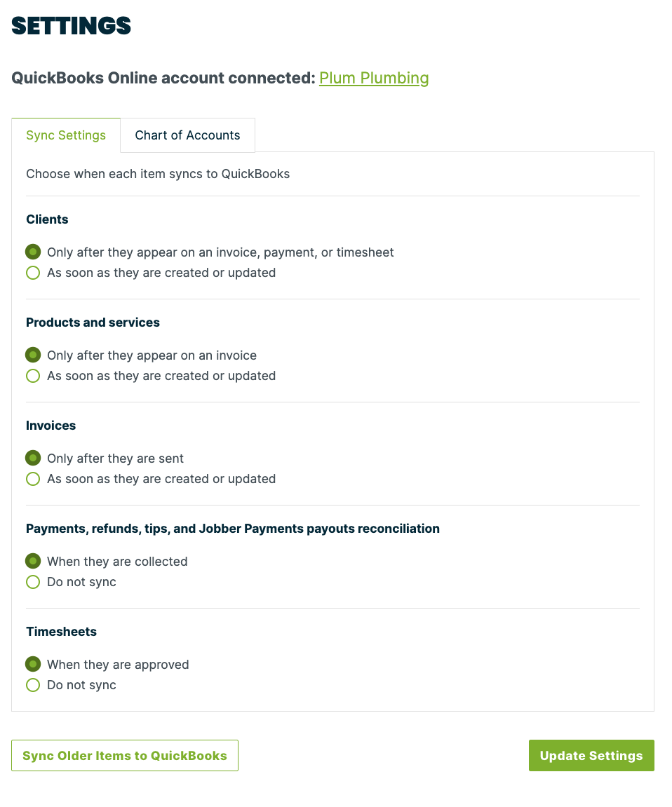Click the Timesheets section heading

coord(61,632)
